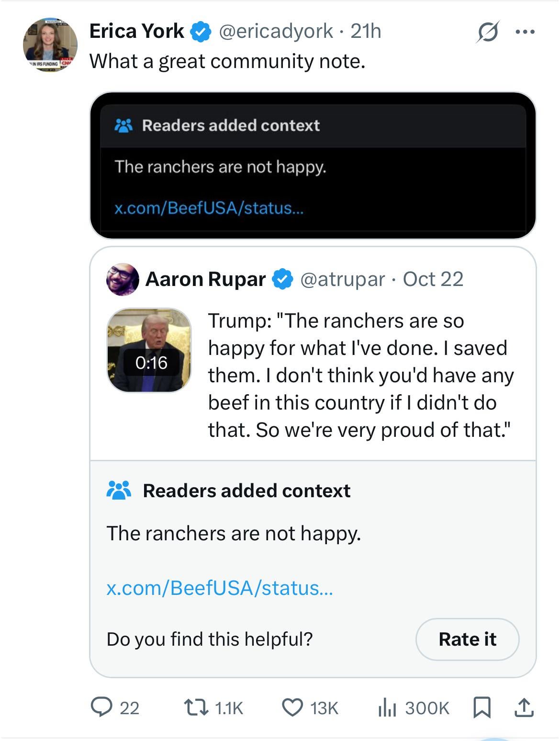Open the x.com/BeefUSA/status link in note
This screenshot has width=560, height=741.
[x=220, y=588]
